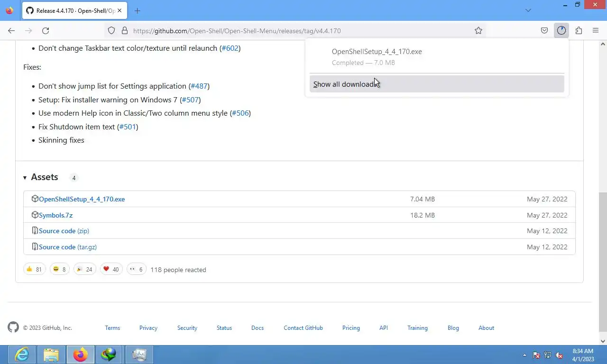Select the Release 4.4.170 tab
Image resolution: width=607 pixels, height=364 pixels.
coord(75,10)
